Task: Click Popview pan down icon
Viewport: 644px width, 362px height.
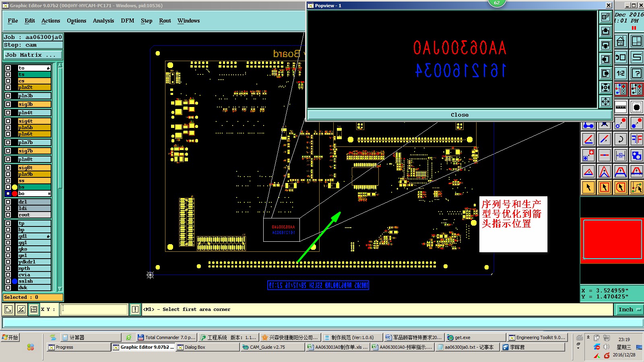Action: click(x=605, y=45)
